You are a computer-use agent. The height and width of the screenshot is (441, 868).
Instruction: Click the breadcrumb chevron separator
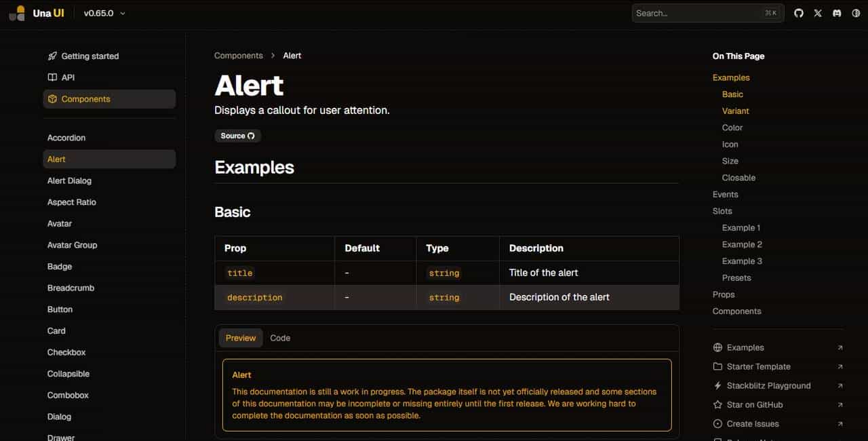(x=273, y=56)
